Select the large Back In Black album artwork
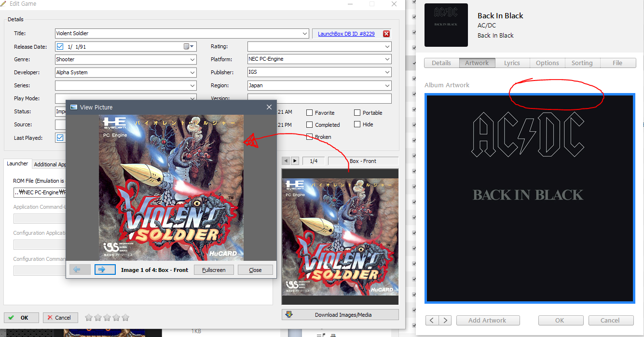The image size is (644, 337). tap(530, 198)
